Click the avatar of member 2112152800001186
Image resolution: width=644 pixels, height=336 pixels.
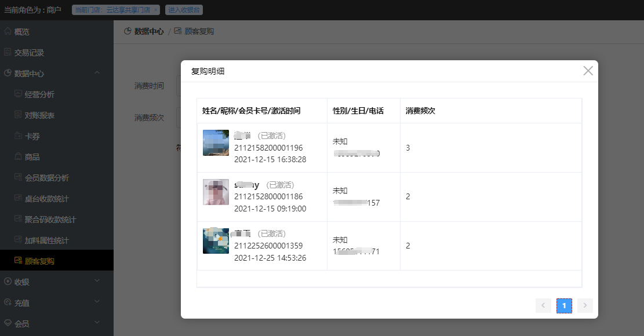(x=216, y=192)
